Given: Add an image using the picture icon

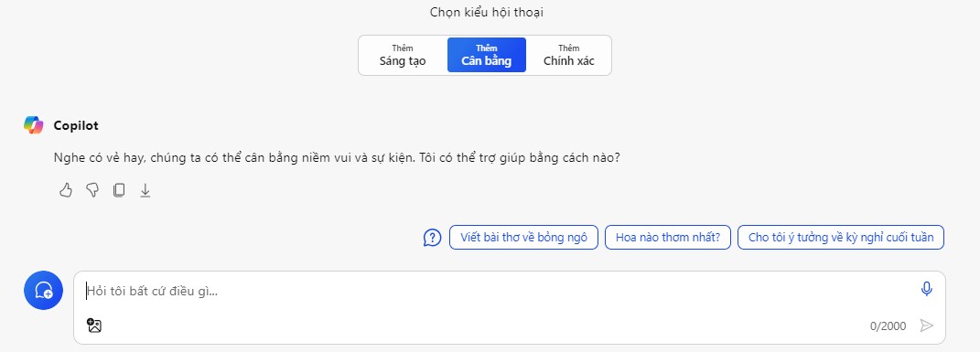Looking at the screenshot, I should 94,325.
